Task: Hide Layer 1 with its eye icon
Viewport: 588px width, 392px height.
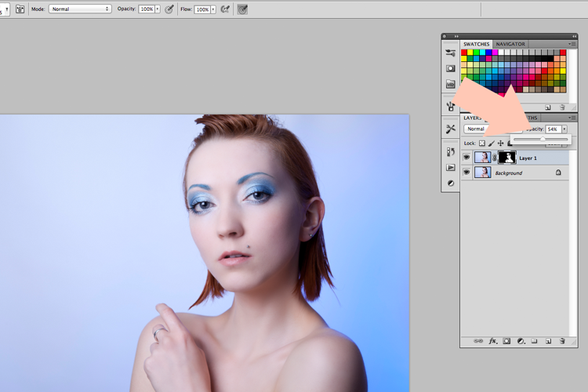Action: pos(466,158)
